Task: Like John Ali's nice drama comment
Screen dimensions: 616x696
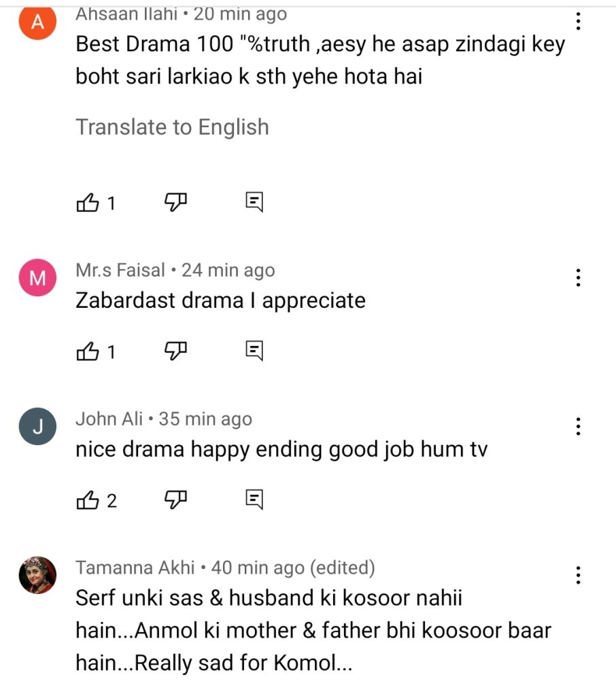Action: (88, 500)
